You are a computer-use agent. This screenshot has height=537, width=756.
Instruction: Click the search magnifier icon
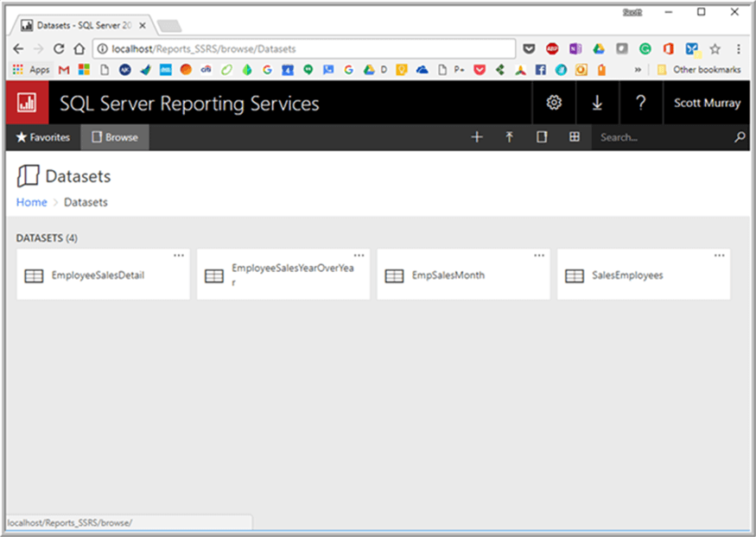(739, 137)
